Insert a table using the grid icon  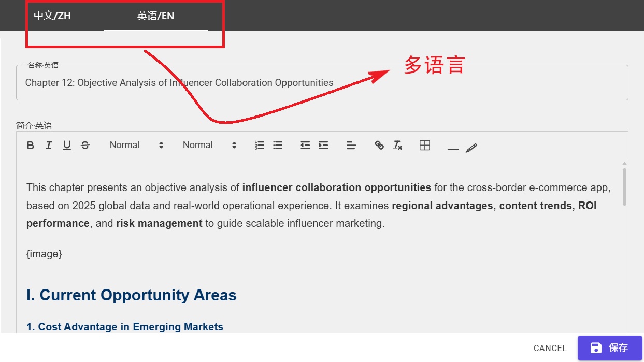(425, 146)
